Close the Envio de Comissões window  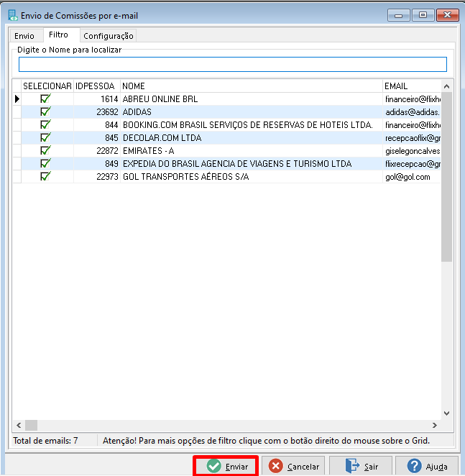[448, 15]
